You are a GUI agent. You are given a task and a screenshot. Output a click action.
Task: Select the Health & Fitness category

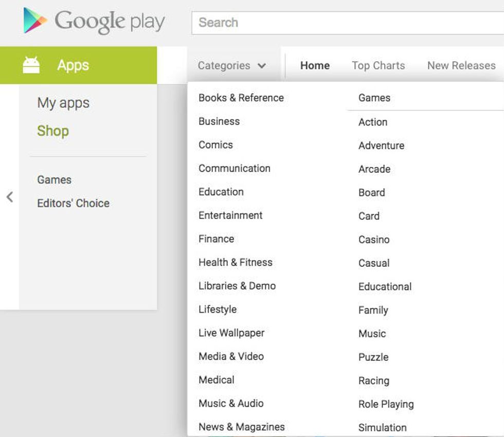click(236, 262)
